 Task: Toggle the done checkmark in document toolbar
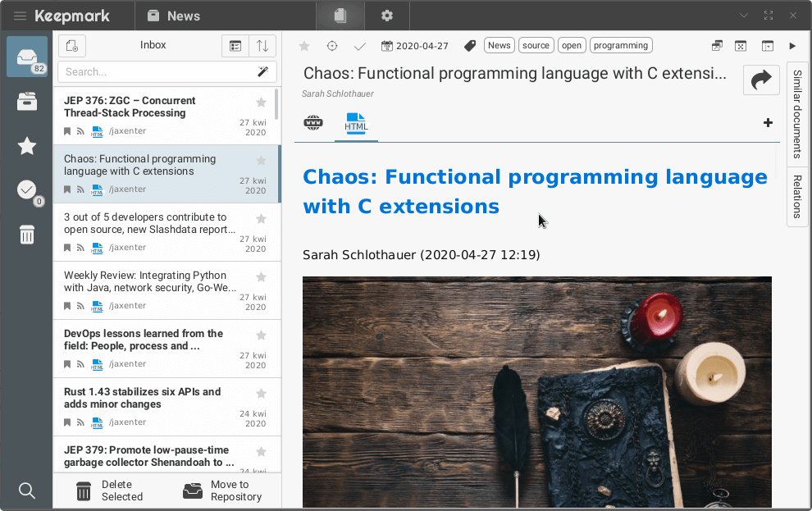click(359, 46)
